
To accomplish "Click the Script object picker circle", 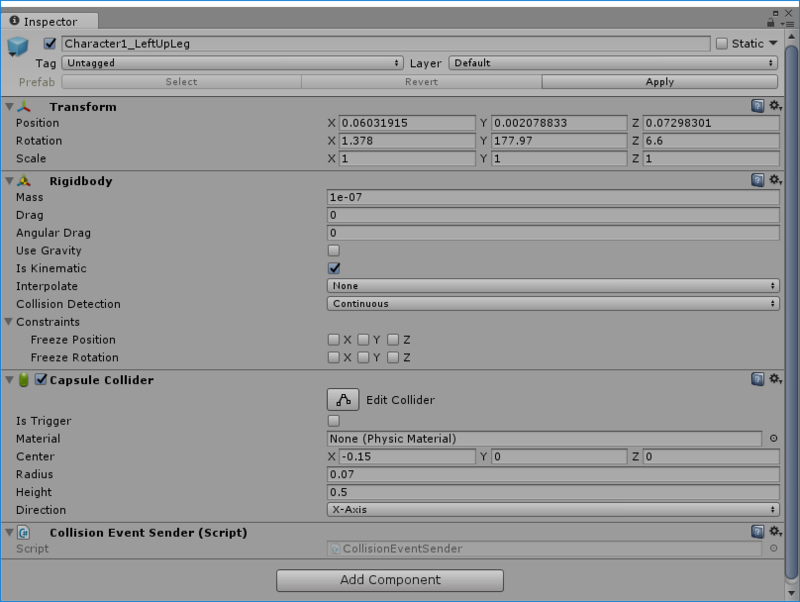I will click(x=773, y=548).
